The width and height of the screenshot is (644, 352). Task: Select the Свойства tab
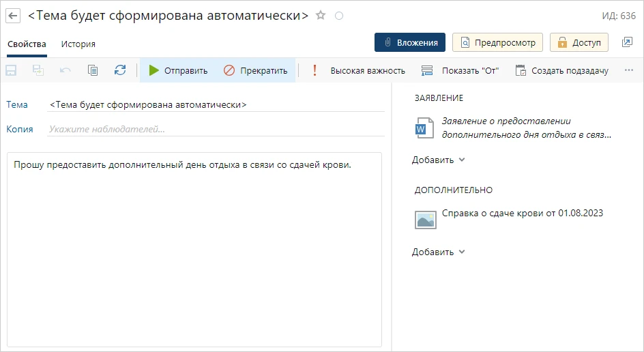[x=27, y=44]
